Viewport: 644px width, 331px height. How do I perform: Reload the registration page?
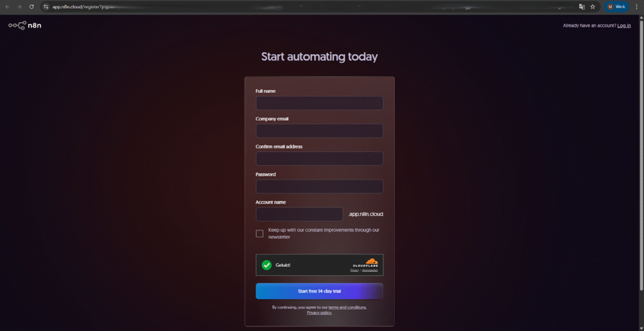coord(31,6)
